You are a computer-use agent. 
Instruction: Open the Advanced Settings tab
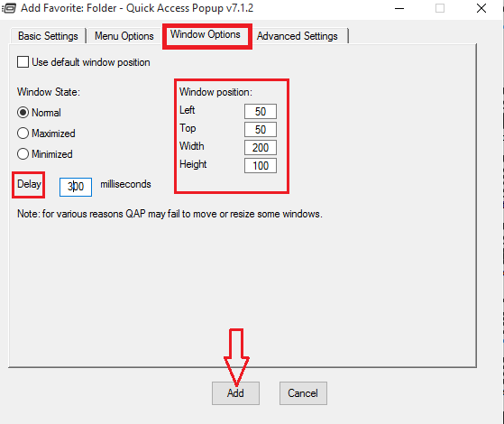pyautogui.click(x=298, y=36)
